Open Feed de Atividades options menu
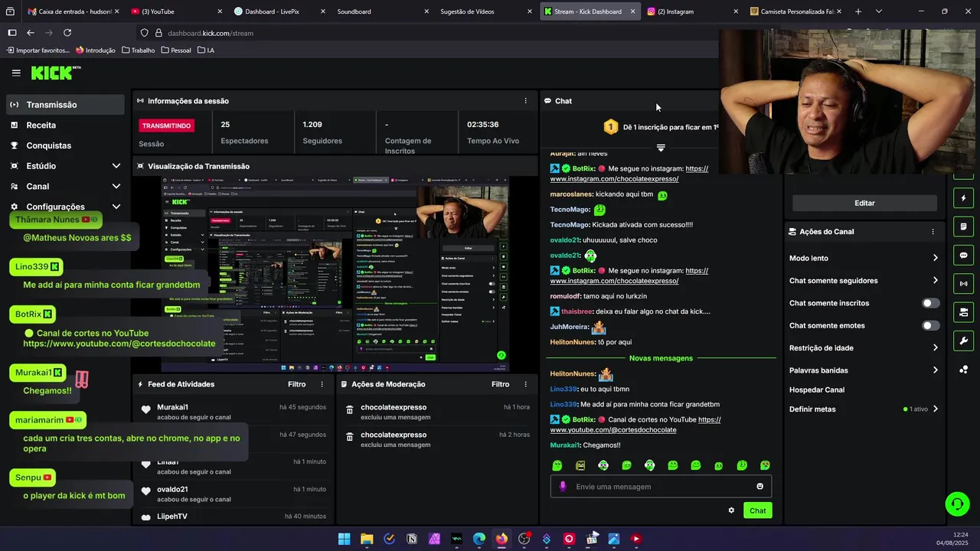This screenshot has height=551, width=980. coord(322,384)
